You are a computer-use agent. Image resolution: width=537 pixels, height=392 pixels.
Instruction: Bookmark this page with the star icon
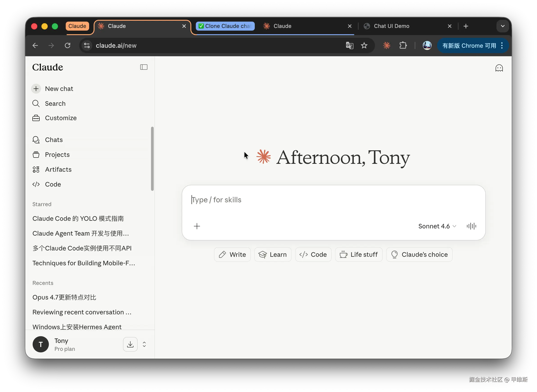[364, 45]
